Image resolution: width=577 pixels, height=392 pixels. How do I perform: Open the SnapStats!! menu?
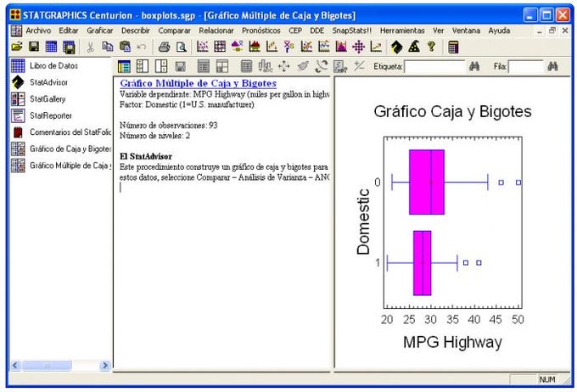(x=352, y=31)
